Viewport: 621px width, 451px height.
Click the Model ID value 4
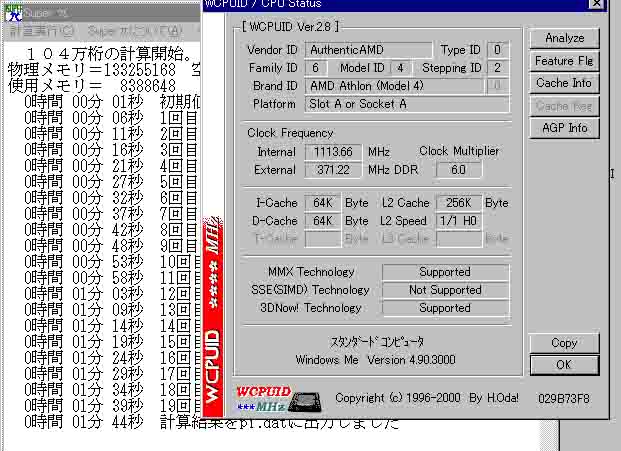(x=400, y=68)
